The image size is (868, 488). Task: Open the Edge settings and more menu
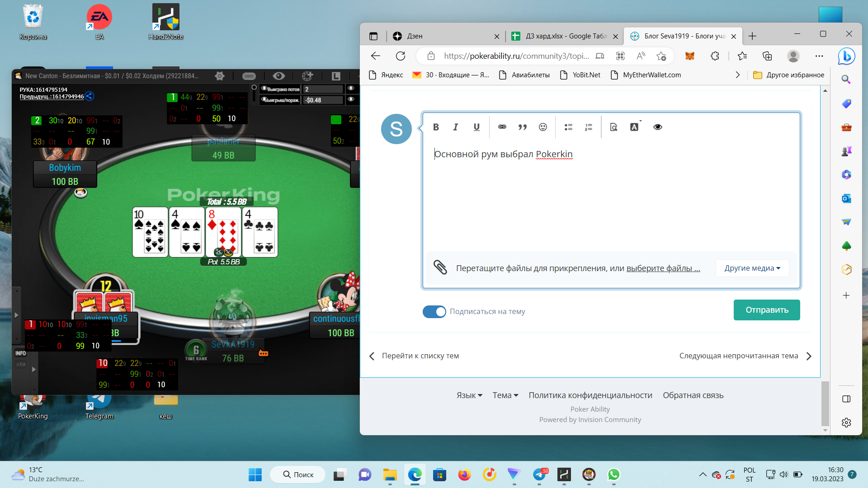tap(819, 56)
